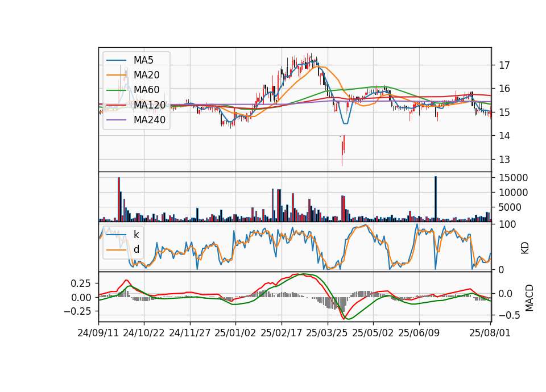Click MACD left axis value −0.25
Screen dimensions: 546x392
77,311
